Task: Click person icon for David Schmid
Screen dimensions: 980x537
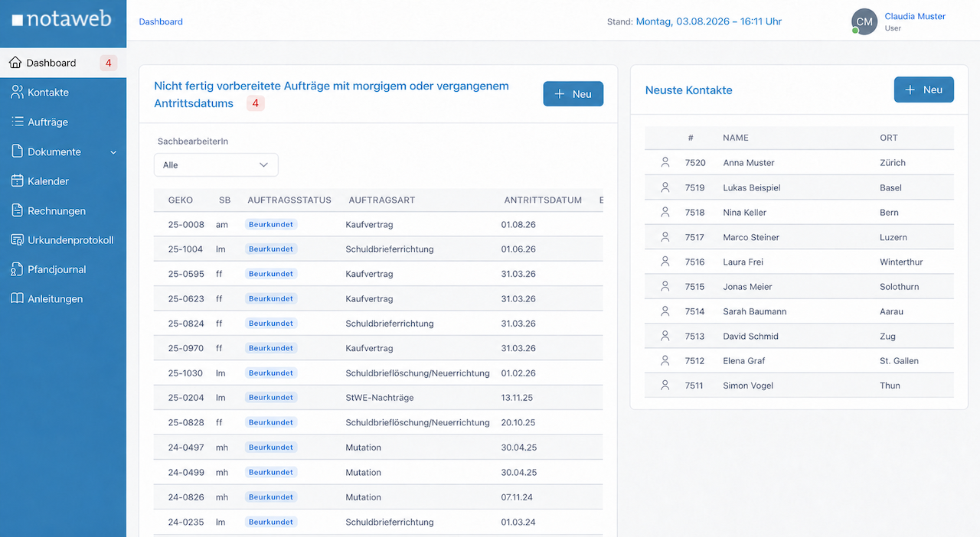Action: tap(665, 336)
